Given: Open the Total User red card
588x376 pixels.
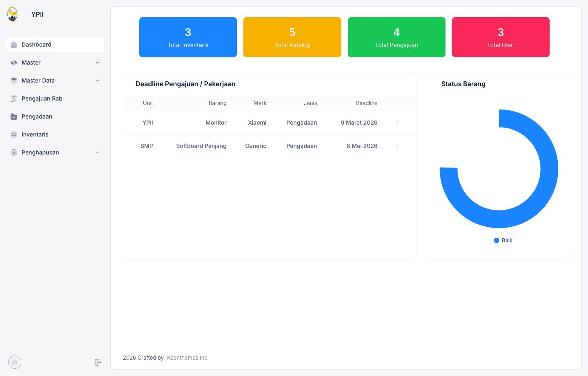Looking at the screenshot, I should coord(501,37).
